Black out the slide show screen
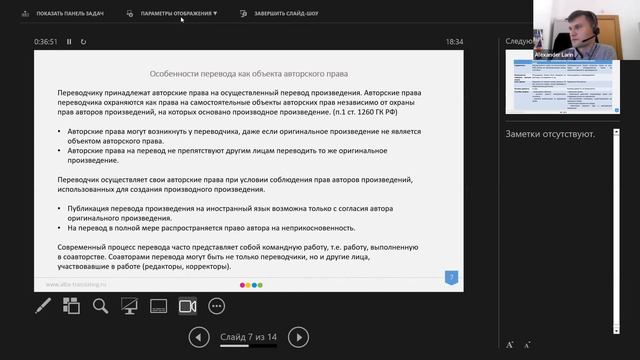Screen dimensions: 640x360 (129, 306)
